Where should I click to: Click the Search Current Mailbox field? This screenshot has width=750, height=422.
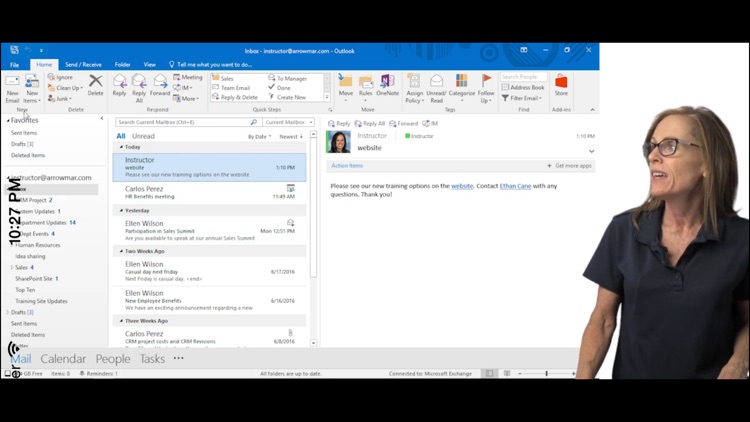tap(188, 122)
